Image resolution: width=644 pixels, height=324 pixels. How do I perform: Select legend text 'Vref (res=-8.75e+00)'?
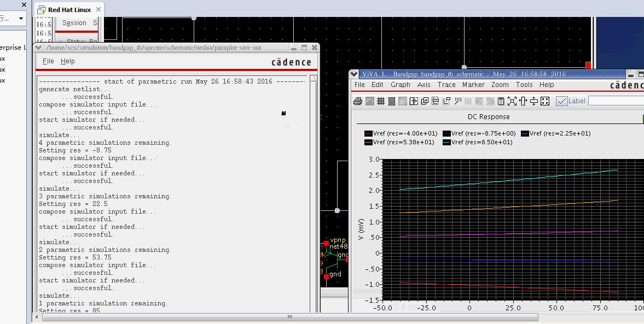coord(484,134)
